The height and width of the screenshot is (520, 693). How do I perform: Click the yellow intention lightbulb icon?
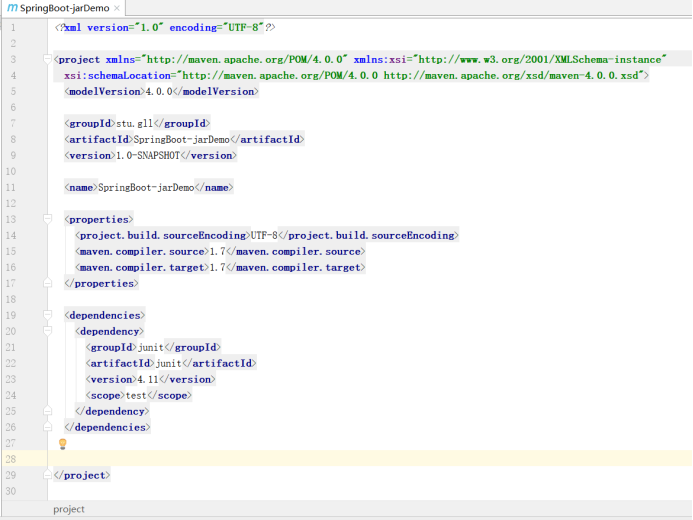[63, 444]
